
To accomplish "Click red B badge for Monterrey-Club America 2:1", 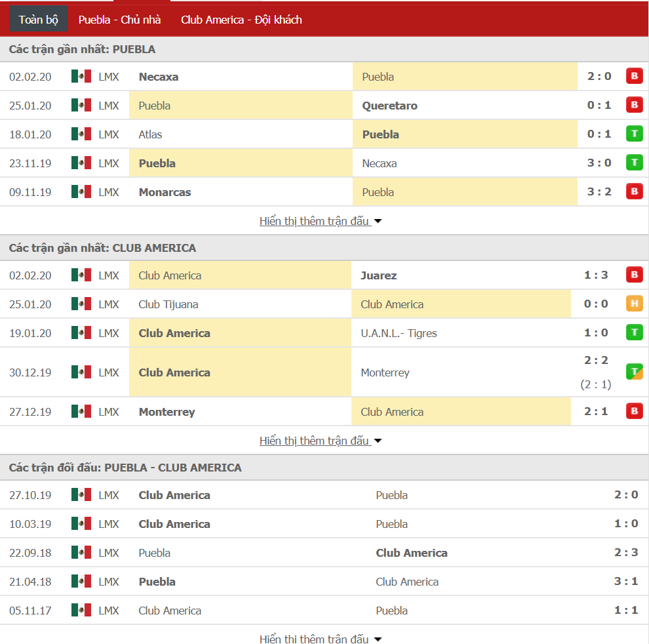I will pyautogui.click(x=634, y=411).
